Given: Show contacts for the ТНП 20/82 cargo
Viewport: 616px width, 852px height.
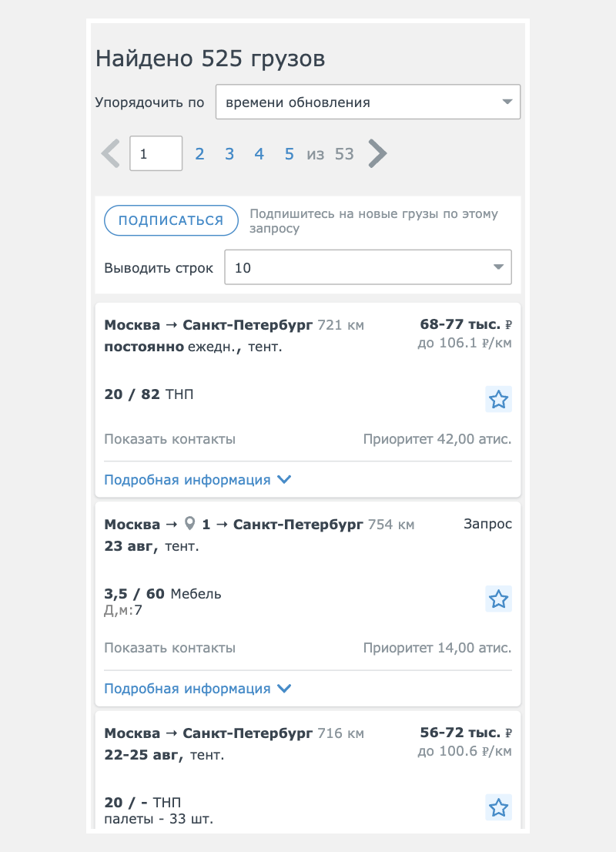Looking at the screenshot, I should pyautogui.click(x=169, y=440).
